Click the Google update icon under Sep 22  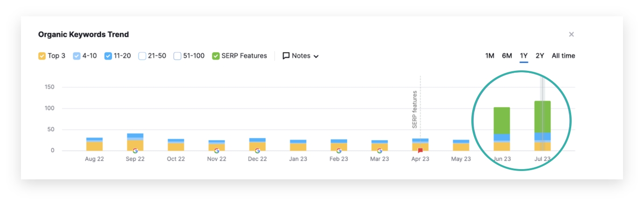pyautogui.click(x=135, y=151)
